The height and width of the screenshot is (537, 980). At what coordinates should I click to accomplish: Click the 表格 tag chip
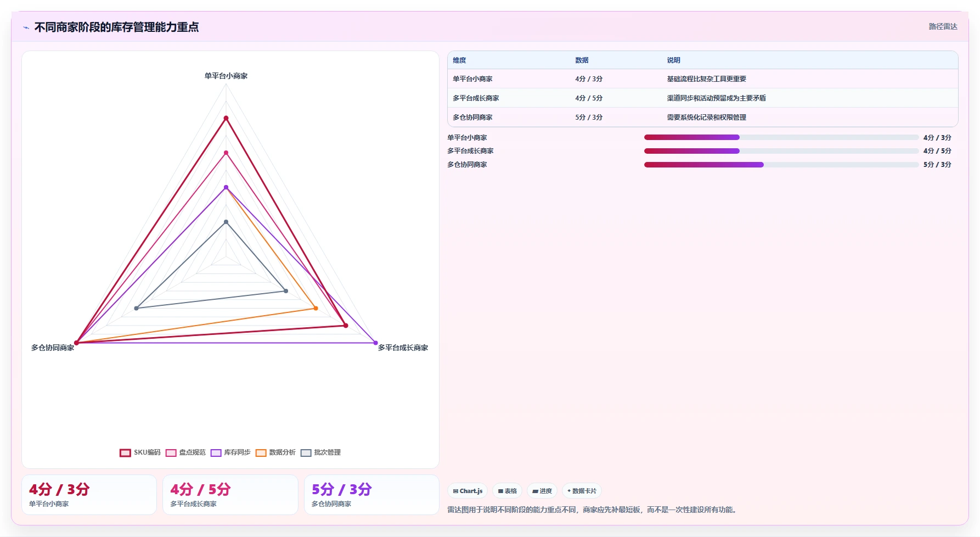point(507,491)
